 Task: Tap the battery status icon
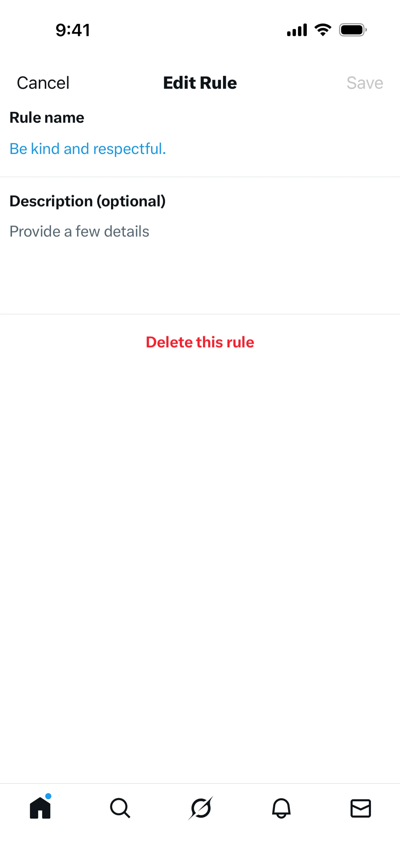(x=353, y=30)
